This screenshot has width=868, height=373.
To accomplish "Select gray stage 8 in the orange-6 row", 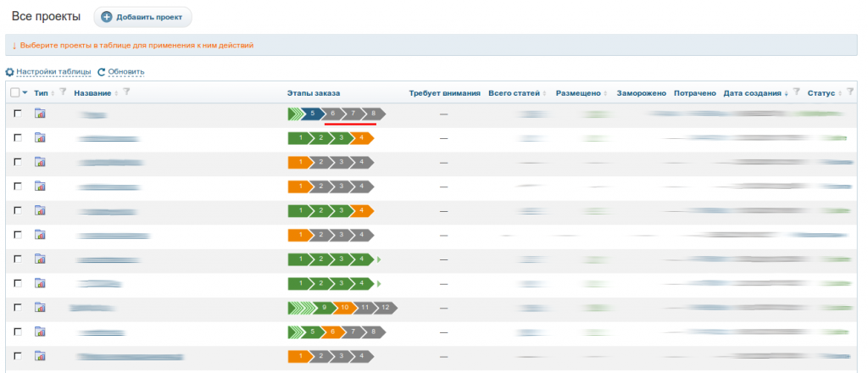I will tap(374, 331).
